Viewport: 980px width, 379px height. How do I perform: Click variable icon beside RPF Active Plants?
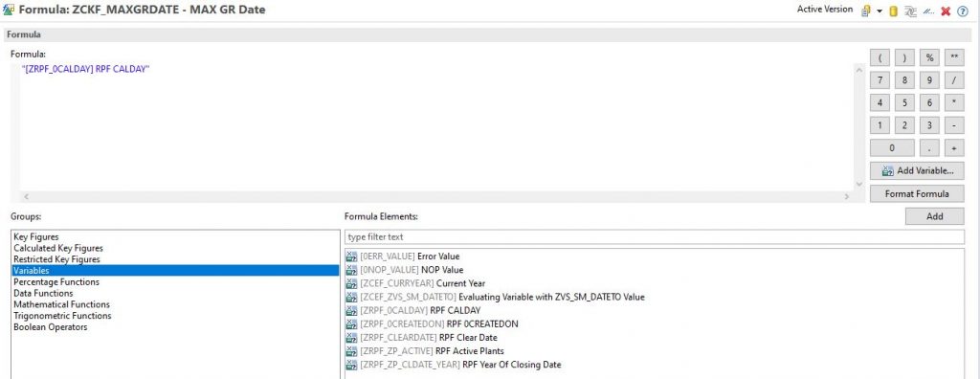pos(351,351)
